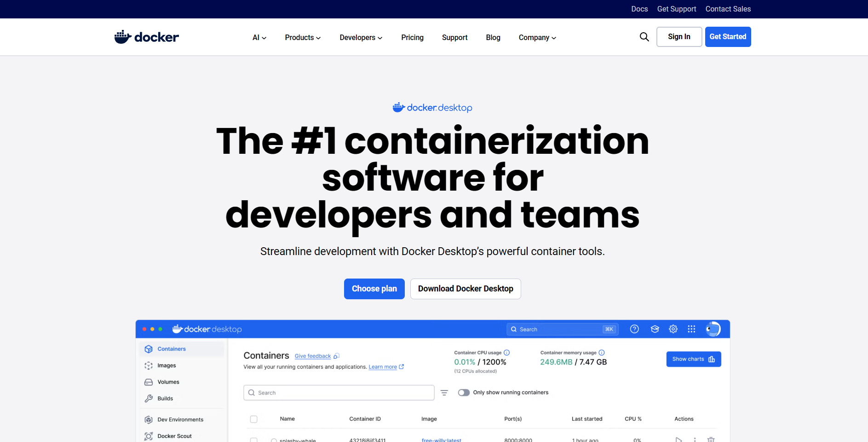
Task: Select the Docker Scout icon in the sidebar
Action: coord(149,436)
